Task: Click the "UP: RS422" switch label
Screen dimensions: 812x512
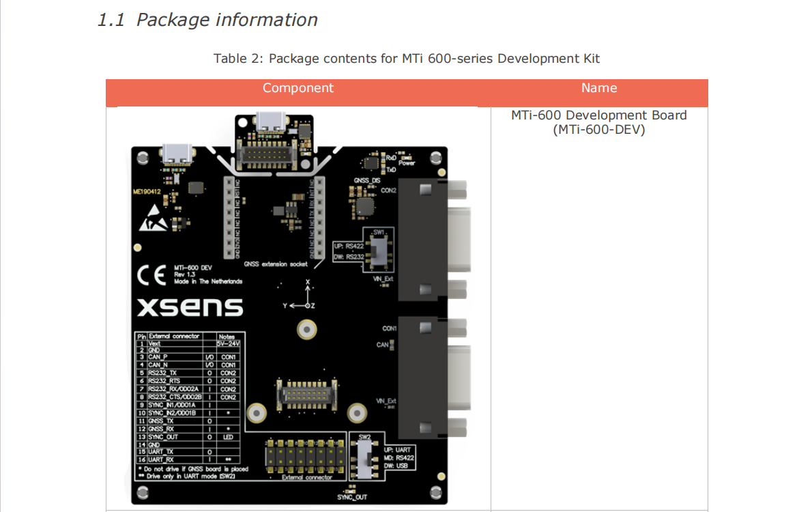Action: click(349, 246)
